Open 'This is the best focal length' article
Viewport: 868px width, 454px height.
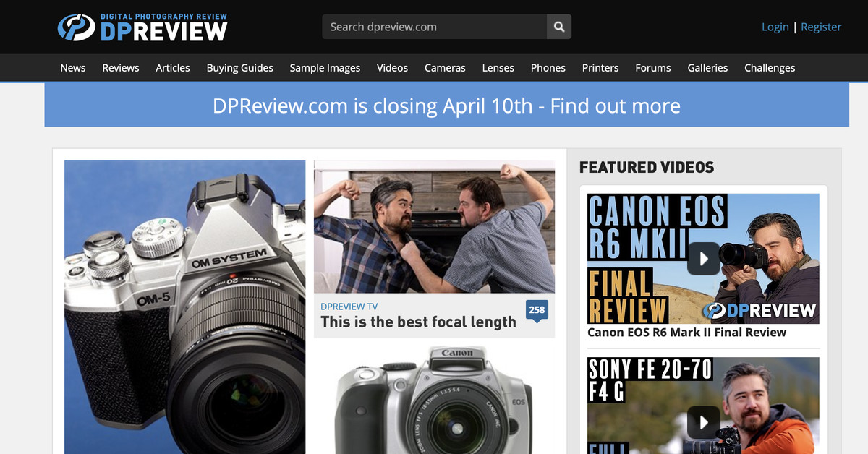(419, 322)
